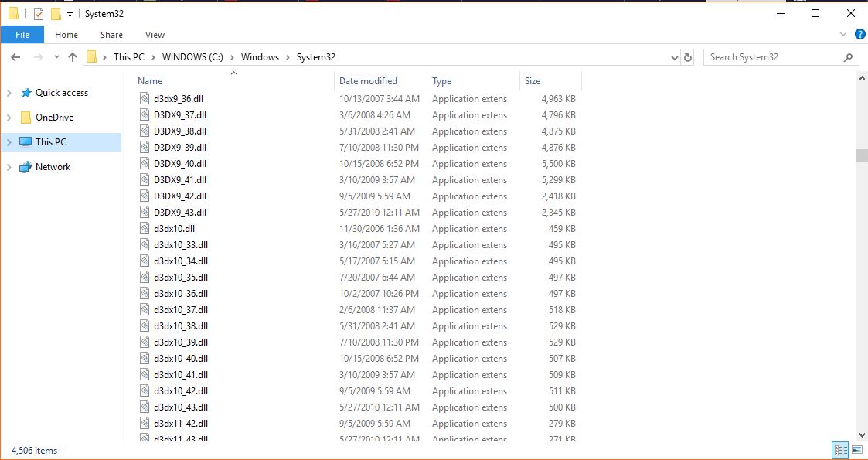Click the d3dx10.dll file icon
The height and width of the screenshot is (460, 868).
pyautogui.click(x=145, y=229)
